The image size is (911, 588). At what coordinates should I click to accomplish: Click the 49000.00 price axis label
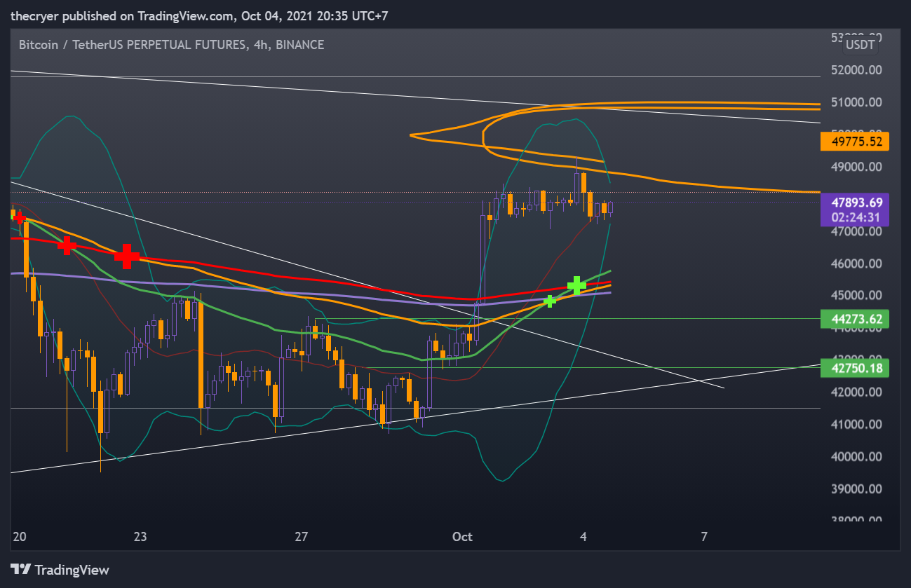(856, 167)
